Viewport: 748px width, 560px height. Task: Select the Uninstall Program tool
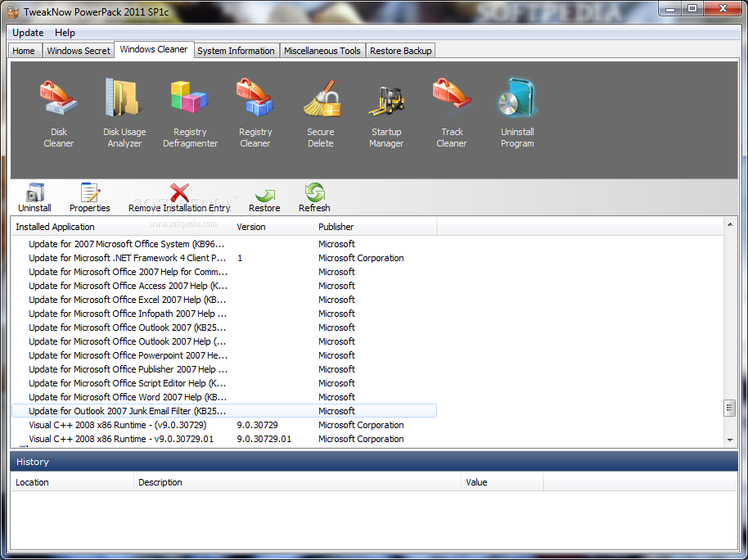click(517, 114)
